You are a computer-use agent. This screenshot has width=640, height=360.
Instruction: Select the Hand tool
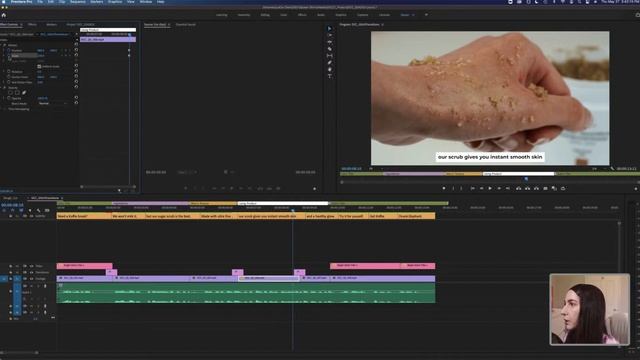[329, 69]
